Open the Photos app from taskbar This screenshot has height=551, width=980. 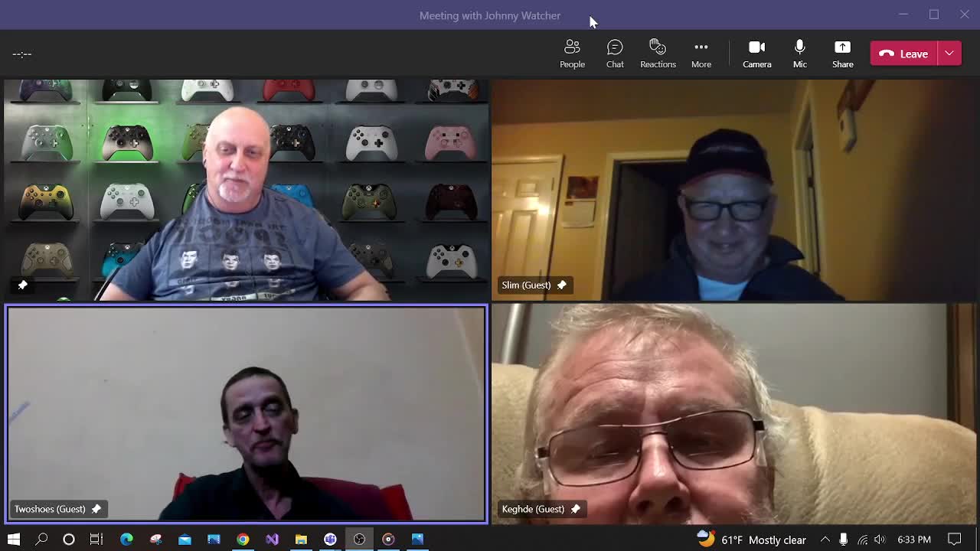417,540
